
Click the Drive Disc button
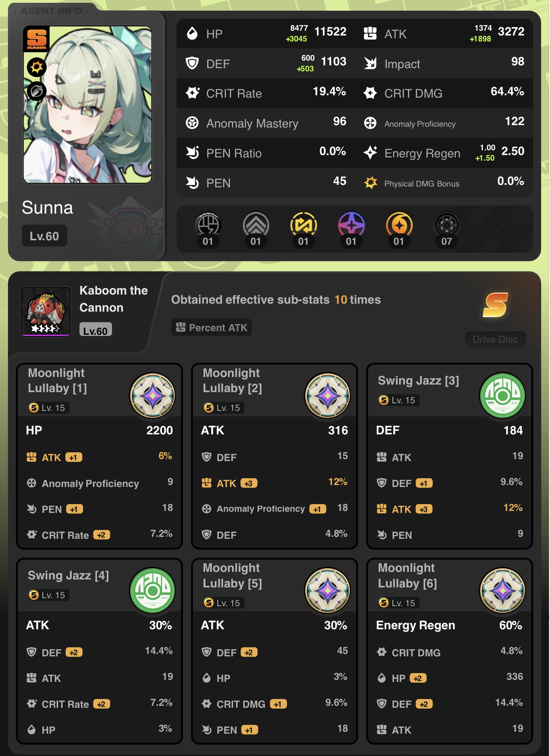(495, 340)
